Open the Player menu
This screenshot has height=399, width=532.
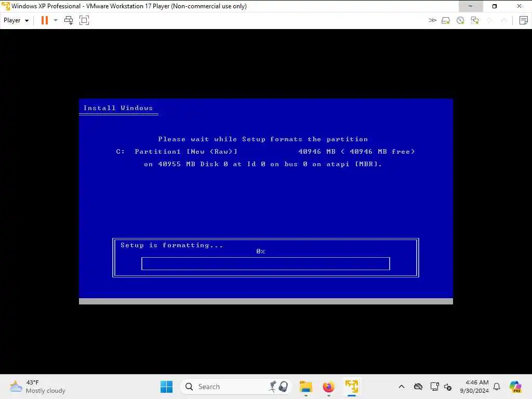[x=16, y=20]
